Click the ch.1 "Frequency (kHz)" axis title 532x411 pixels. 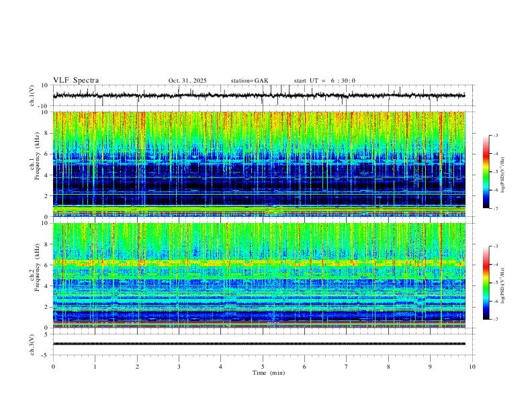(37, 156)
